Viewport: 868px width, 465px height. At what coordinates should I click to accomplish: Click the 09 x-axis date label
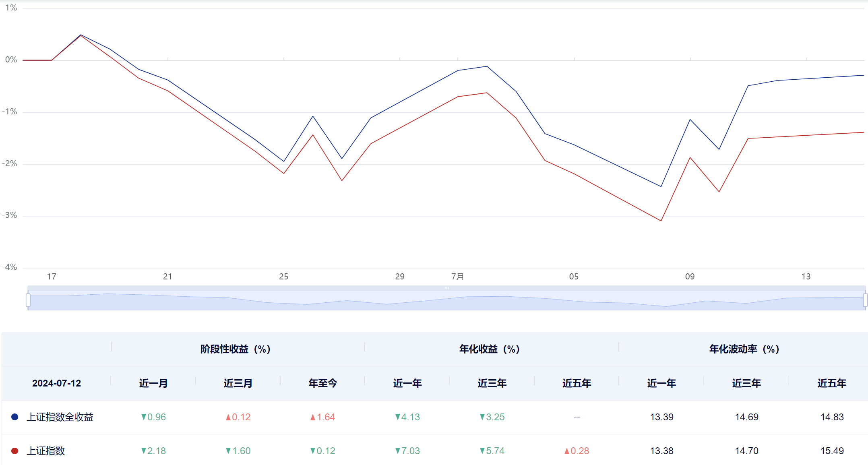tap(690, 277)
